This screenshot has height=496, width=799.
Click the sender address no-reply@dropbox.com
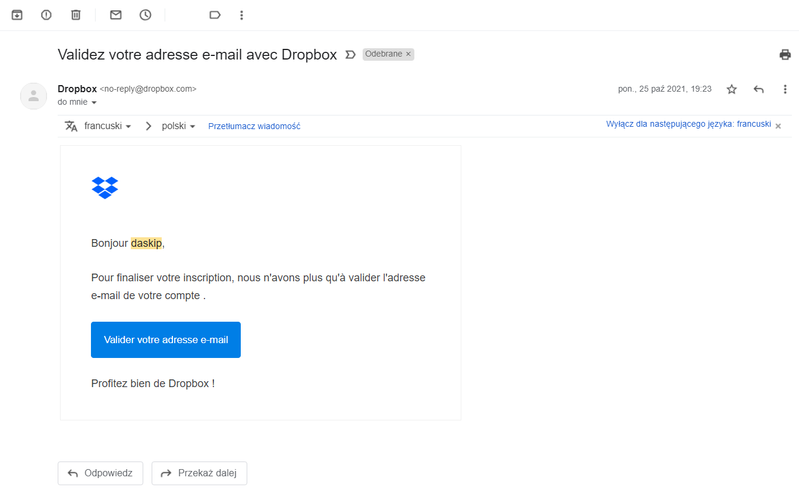click(x=148, y=89)
